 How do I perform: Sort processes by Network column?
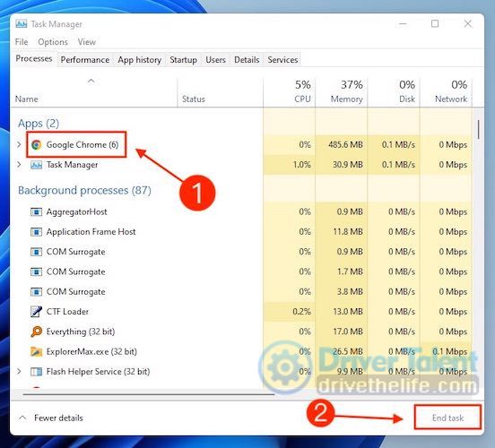[446, 92]
